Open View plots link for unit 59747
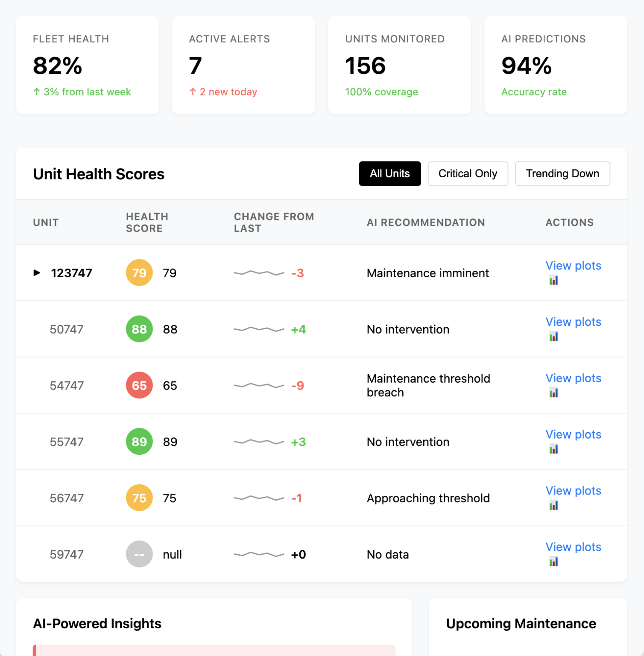 573,547
